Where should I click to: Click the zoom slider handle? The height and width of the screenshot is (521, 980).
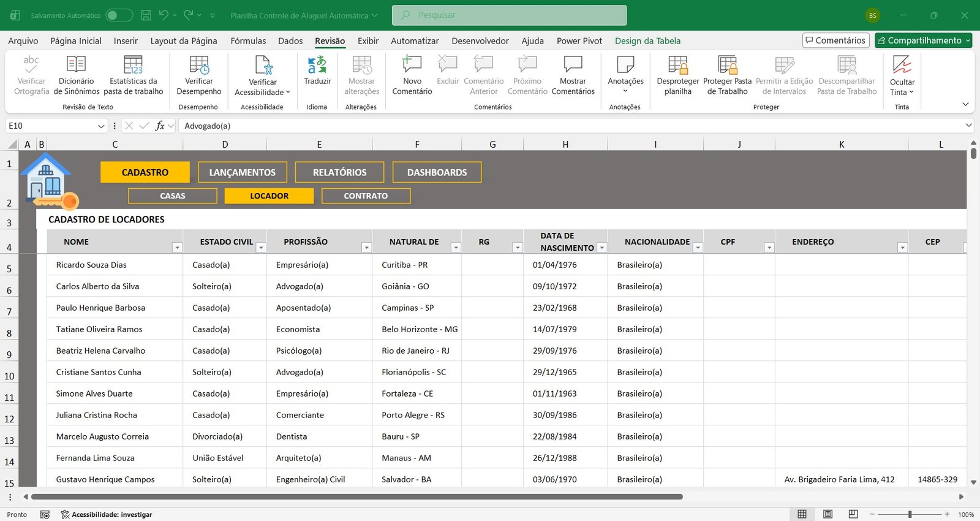pyautogui.click(x=910, y=514)
